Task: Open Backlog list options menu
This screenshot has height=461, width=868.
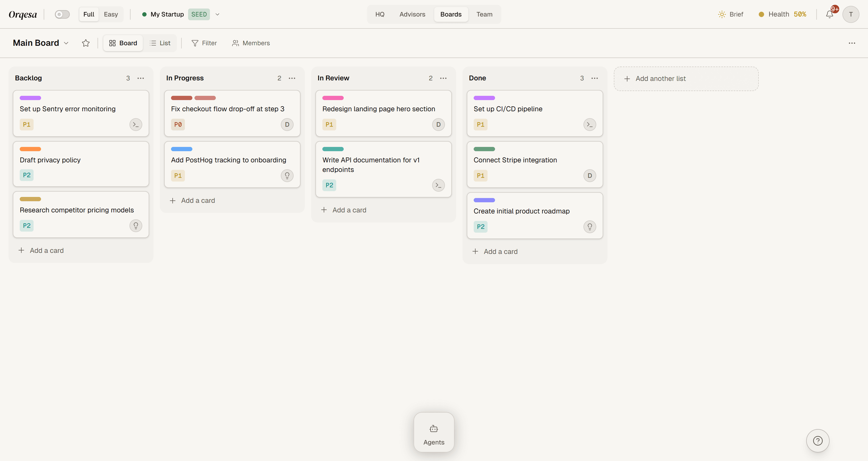Action: coord(140,78)
